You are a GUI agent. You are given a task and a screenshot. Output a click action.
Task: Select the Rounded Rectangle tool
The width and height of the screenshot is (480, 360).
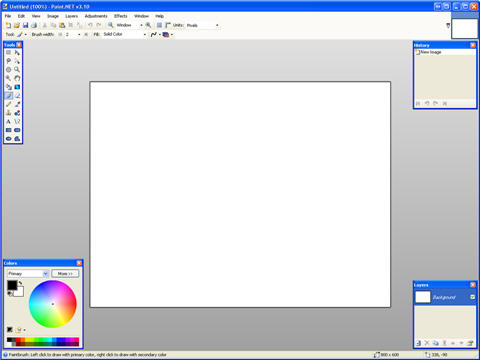pyautogui.click(x=17, y=130)
